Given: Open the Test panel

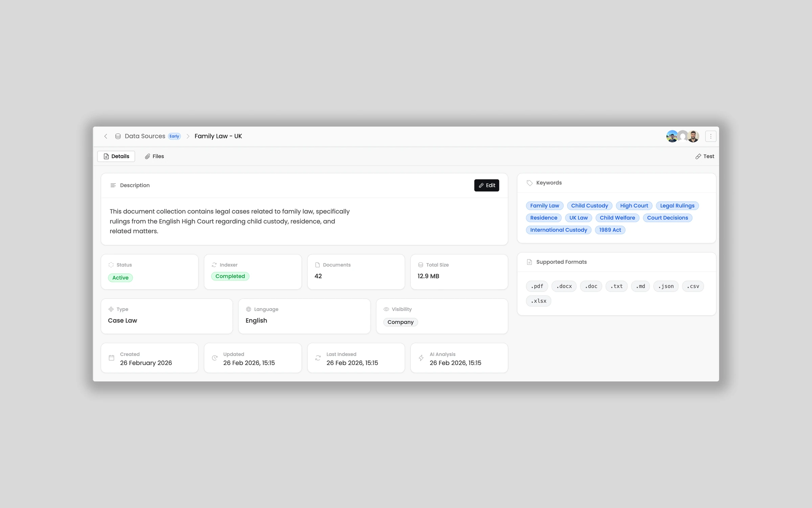Looking at the screenshot, I should tap(705, 156).
